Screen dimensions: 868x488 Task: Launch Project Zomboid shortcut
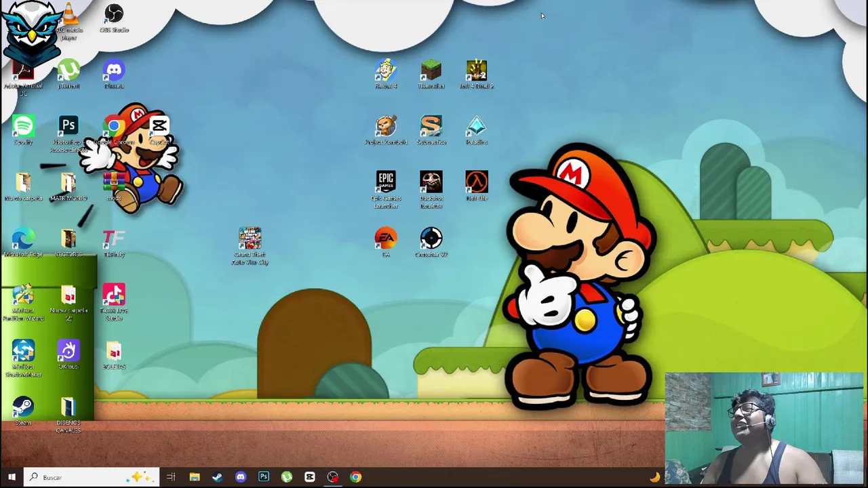point(386,127)
